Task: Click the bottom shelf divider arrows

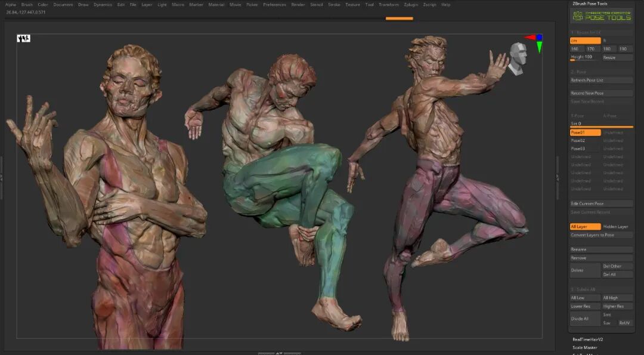Action: tap(279, 353)
